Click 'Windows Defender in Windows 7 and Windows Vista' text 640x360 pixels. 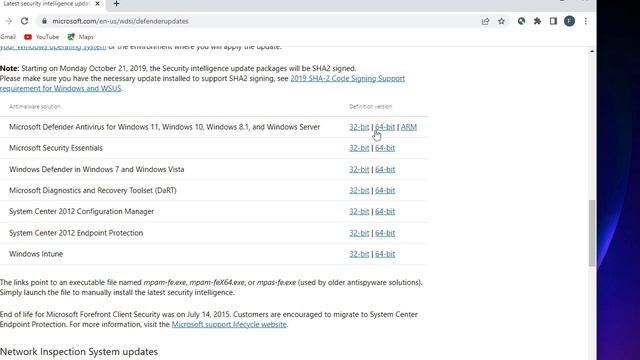pyautogui.click(x=97, y=169)
